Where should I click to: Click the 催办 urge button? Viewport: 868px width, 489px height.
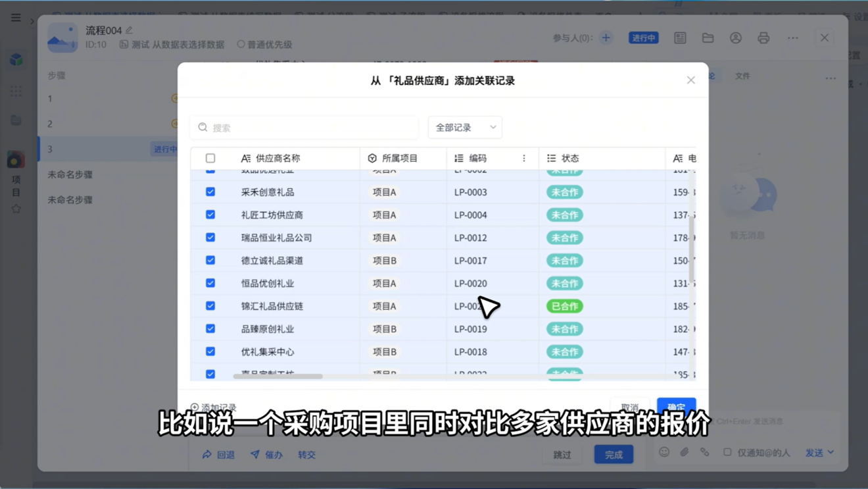coord(266,455)
